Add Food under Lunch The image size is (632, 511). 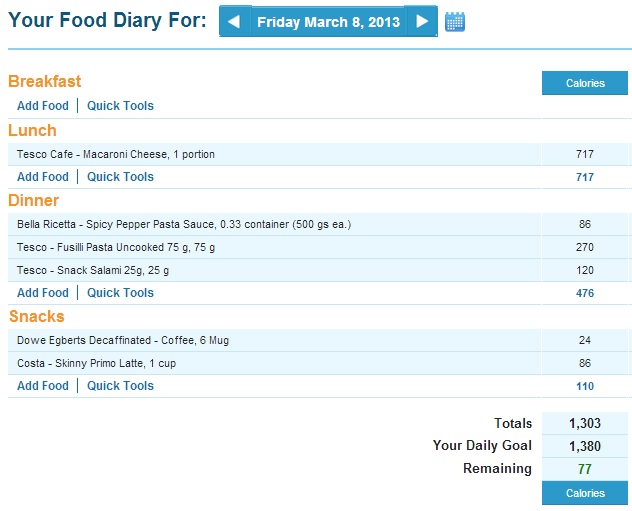click(x=43, y=177)
